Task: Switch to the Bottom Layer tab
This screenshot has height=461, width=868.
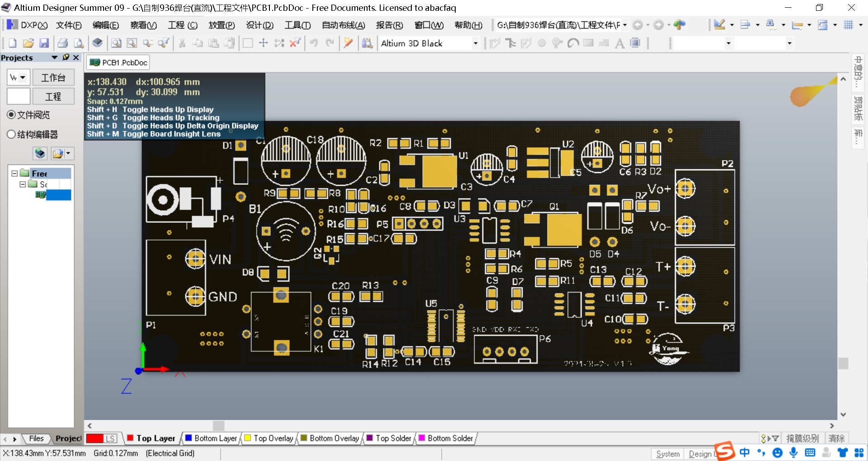Action: pos(211,438)
